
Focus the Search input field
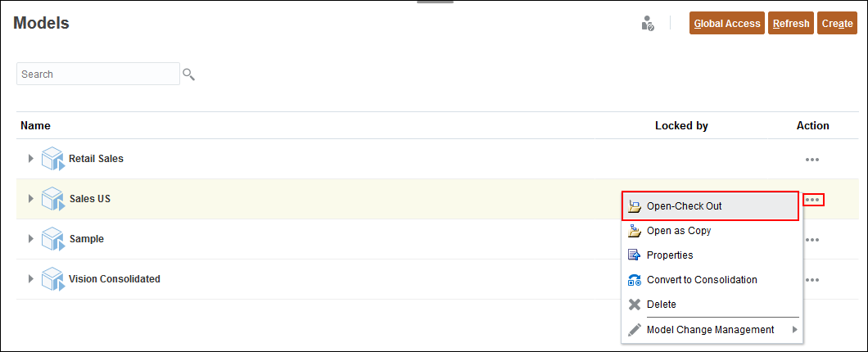tap(98, 74)
